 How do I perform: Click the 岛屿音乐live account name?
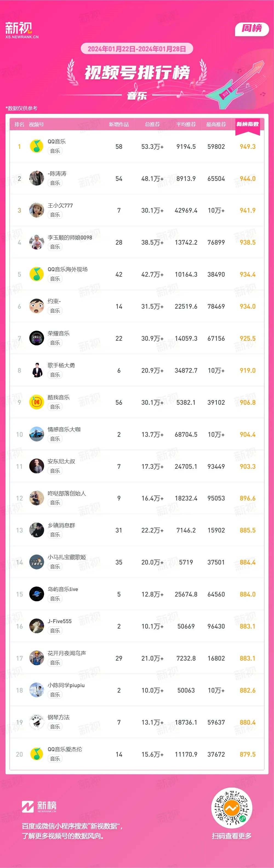click(x=63, y=589)
